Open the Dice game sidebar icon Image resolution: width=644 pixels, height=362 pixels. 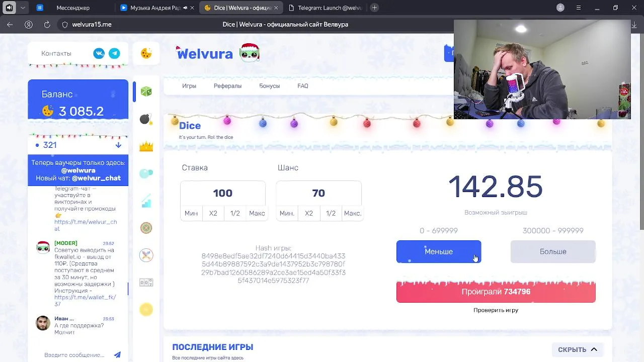click(x=146, y=92)
